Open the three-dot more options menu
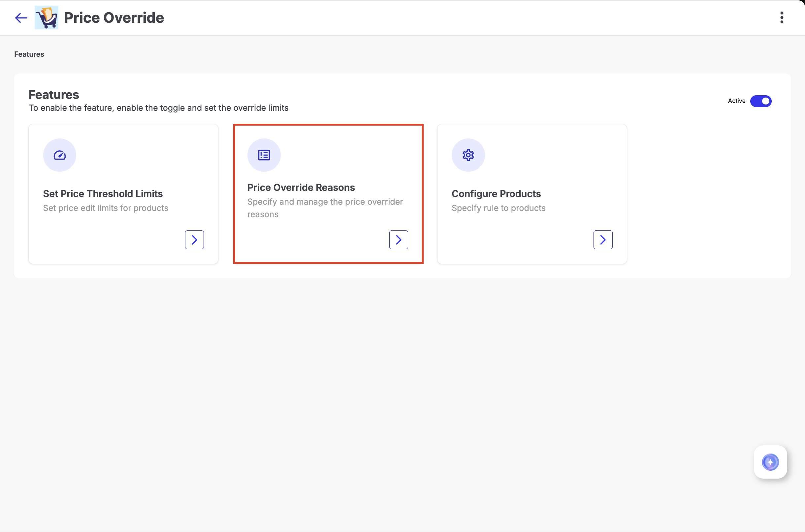 click(782, 18)
